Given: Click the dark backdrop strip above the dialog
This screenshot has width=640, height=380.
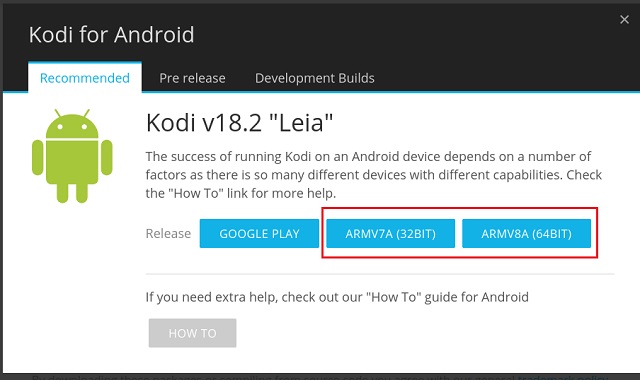Looking at the screenshot, I should click(x=320, y=2).
